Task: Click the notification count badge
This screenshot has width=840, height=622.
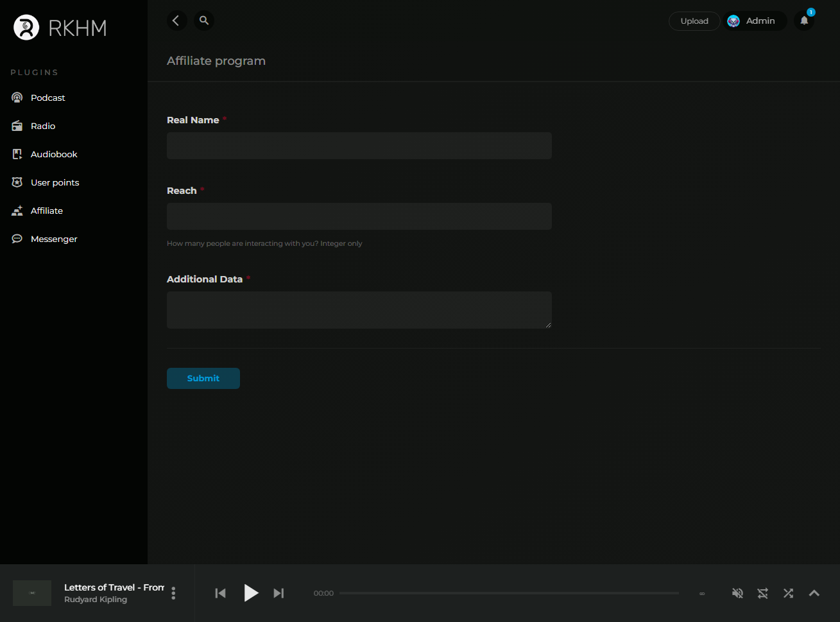Action: (811, 12)
